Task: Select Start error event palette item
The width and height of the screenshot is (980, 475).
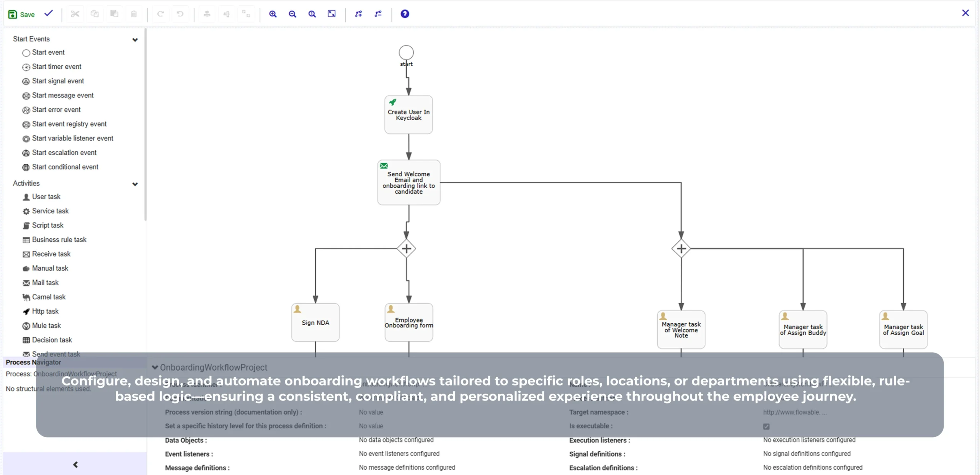Action: tap(51, 110)
